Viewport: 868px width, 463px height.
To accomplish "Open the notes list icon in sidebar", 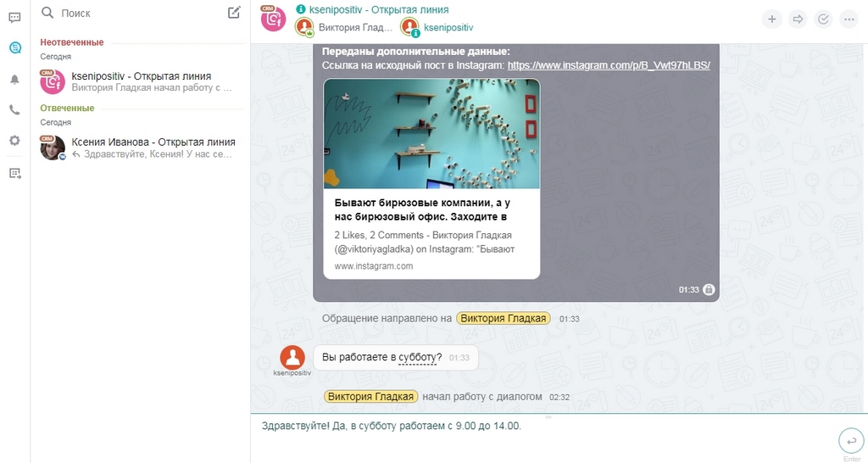I will (15, 174).
